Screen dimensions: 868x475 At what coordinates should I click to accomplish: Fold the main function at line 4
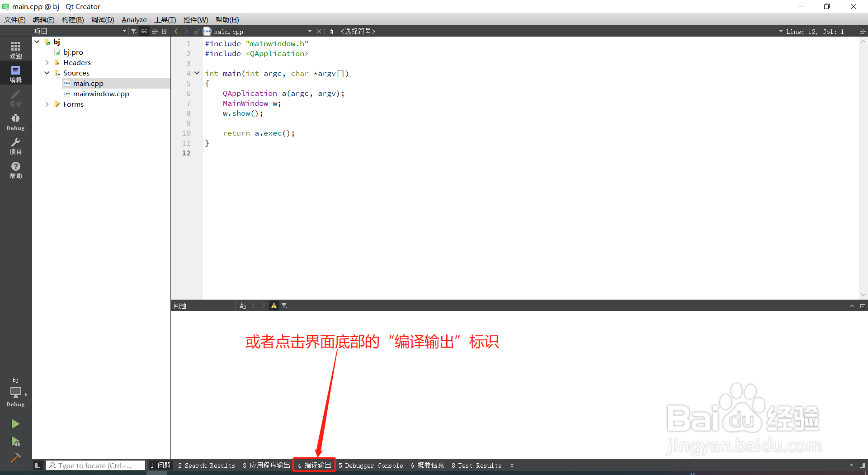[x=197, y=73]
